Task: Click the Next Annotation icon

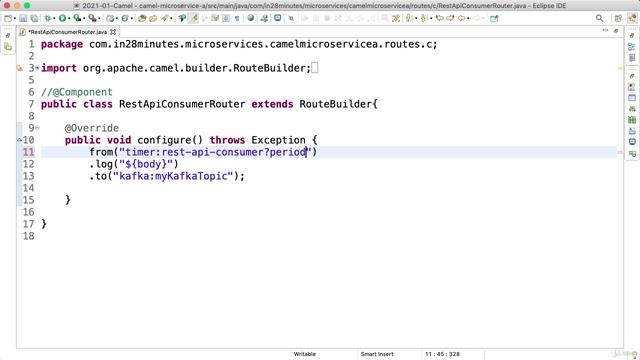Action: (409, 18)
